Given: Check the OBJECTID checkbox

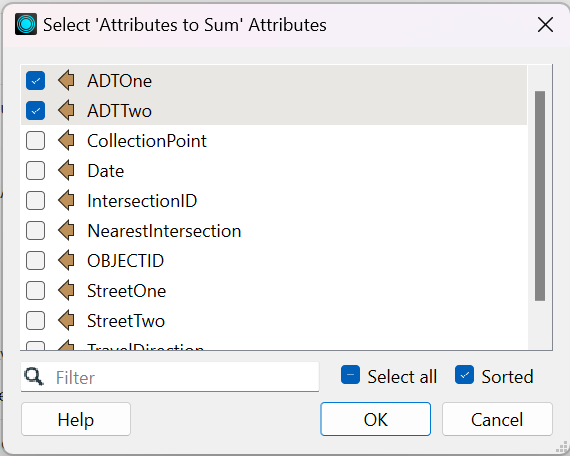Looking at the screenshot, I should (x=35, y=261).
